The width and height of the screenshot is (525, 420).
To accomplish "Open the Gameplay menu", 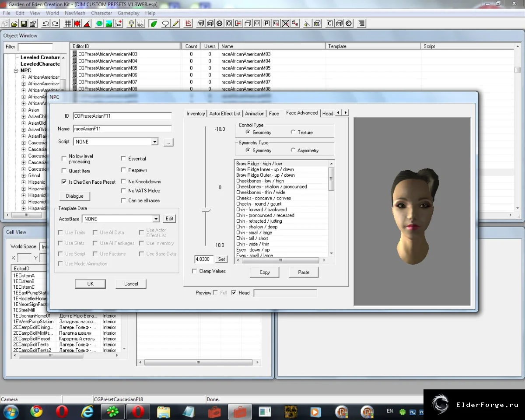I will pyautogui.click(x=128, y=13).
